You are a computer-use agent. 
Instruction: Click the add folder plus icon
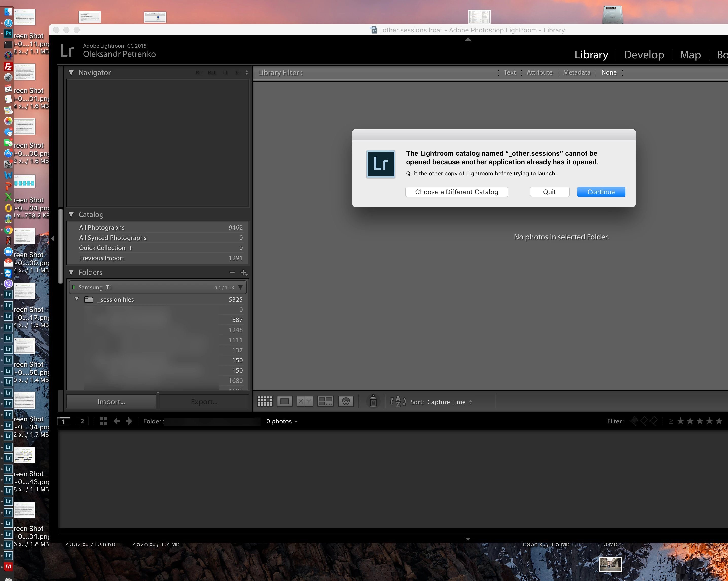click(243, 272)
